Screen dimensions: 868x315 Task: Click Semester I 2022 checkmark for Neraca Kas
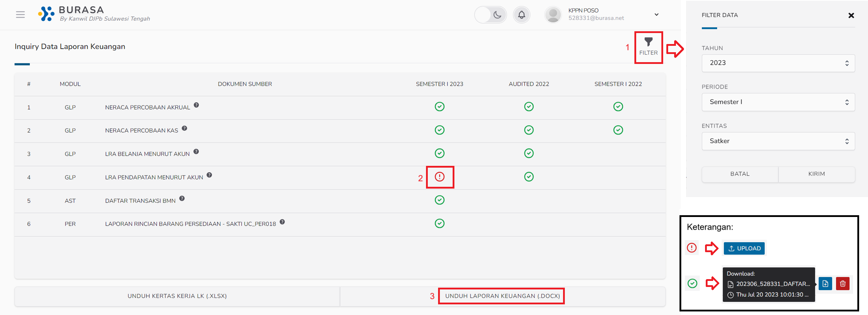pyautogui.click(x=618, y=130)
